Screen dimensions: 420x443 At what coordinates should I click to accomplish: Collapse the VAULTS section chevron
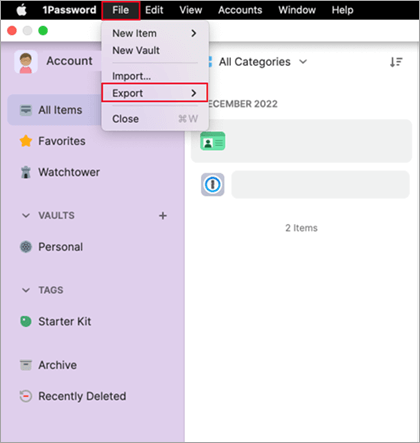(x=26, y=216)
